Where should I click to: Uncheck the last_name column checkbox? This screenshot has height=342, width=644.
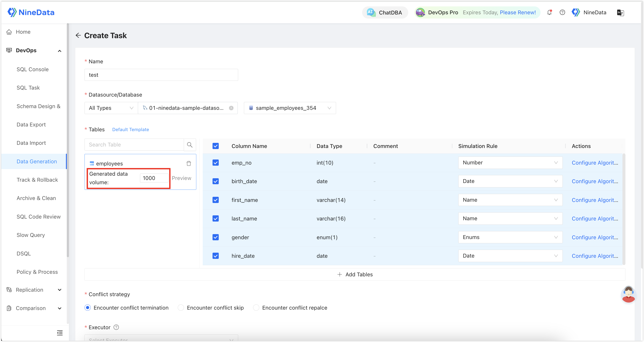coord(216,219)
